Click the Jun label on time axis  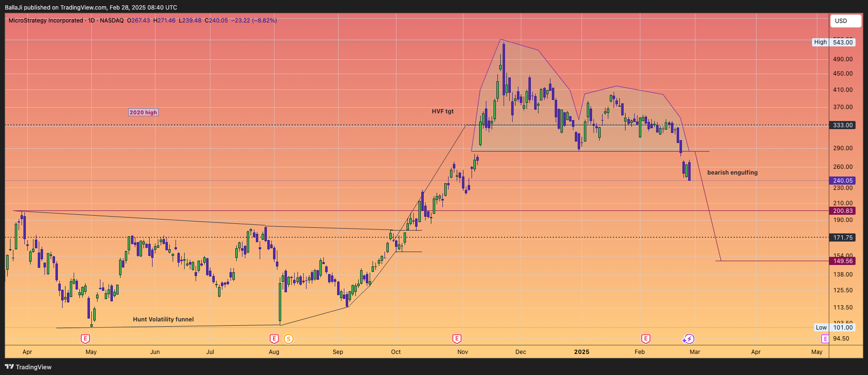coord(155,352)
